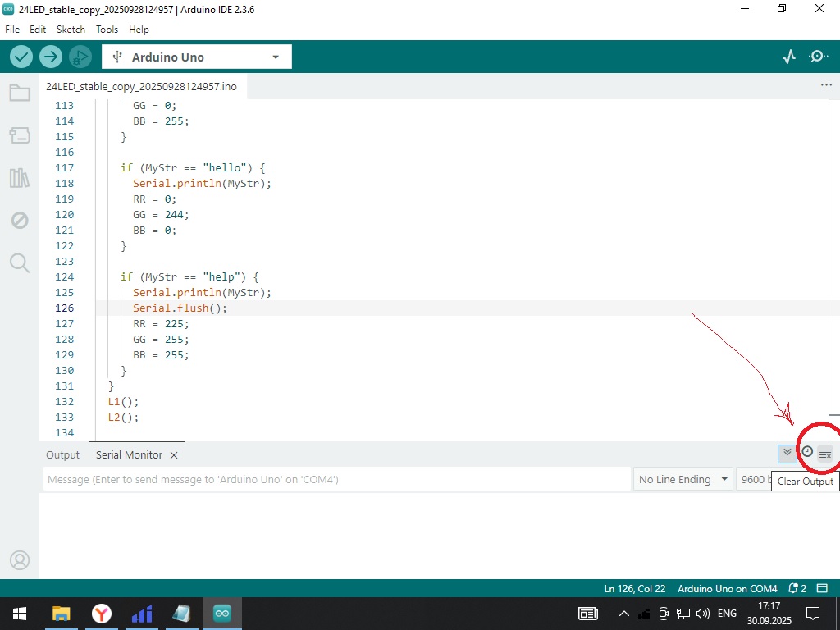840x630 pixels.
Task: Open the Library Manager books icon
Action: (20, 178)
